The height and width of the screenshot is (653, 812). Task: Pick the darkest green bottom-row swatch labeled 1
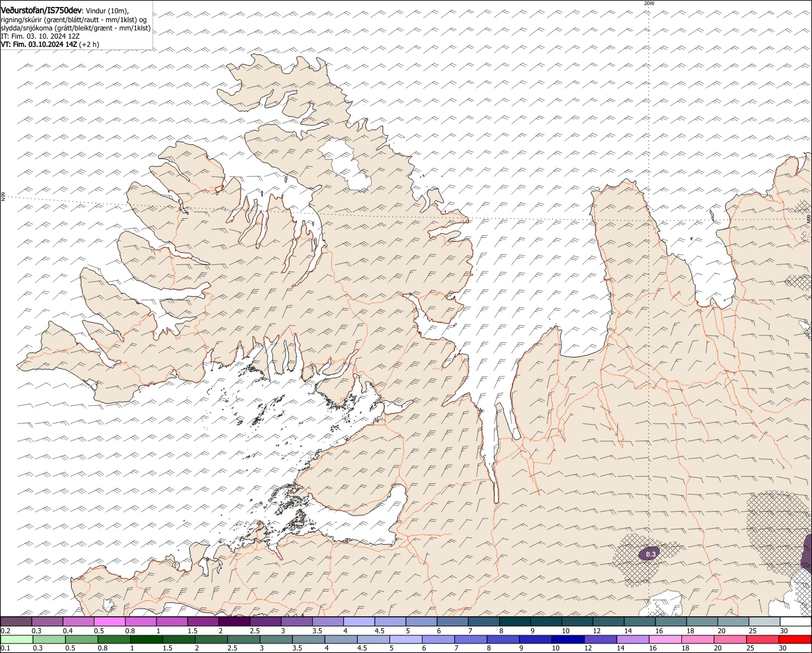pos(147,639)
